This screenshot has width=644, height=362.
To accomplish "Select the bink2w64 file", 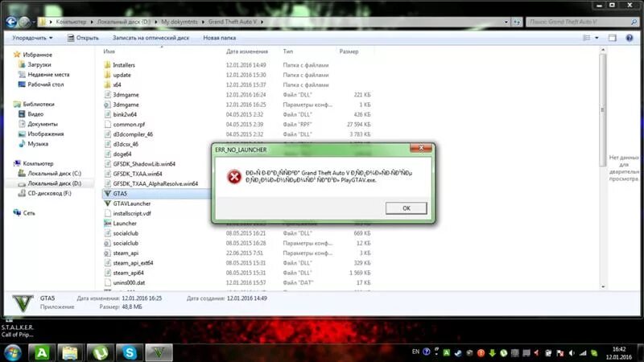I will click(x=125, y=114).
